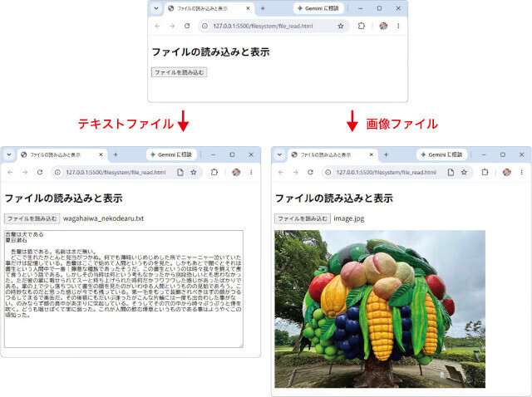Open three-dot menu in image file window
Image resolution: width=532 pixels, height=397 pixels.
(521, 173)
